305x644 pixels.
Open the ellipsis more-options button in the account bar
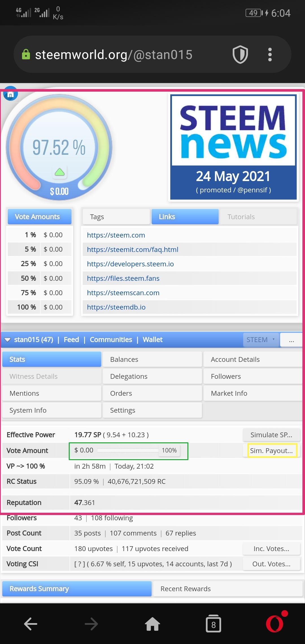tap(291, 340)
